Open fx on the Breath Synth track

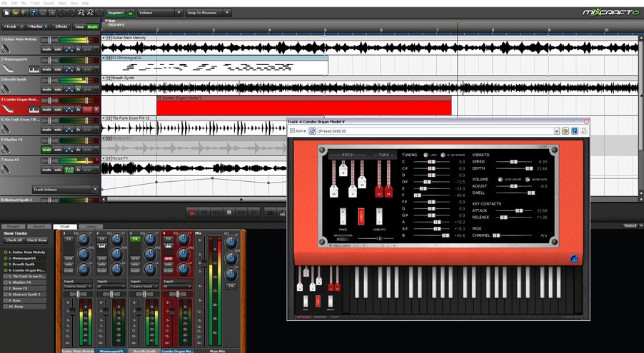(x=78, y=89)
